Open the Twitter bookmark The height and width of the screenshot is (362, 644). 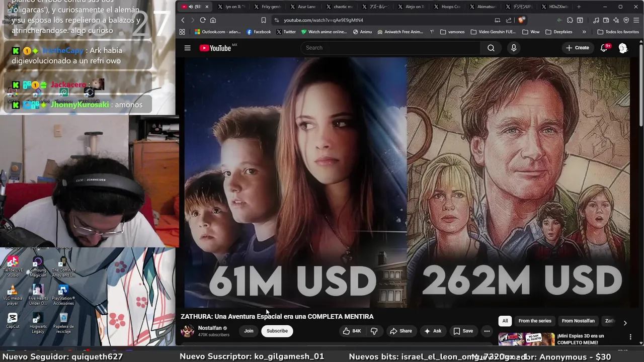(x=286, y=32)
